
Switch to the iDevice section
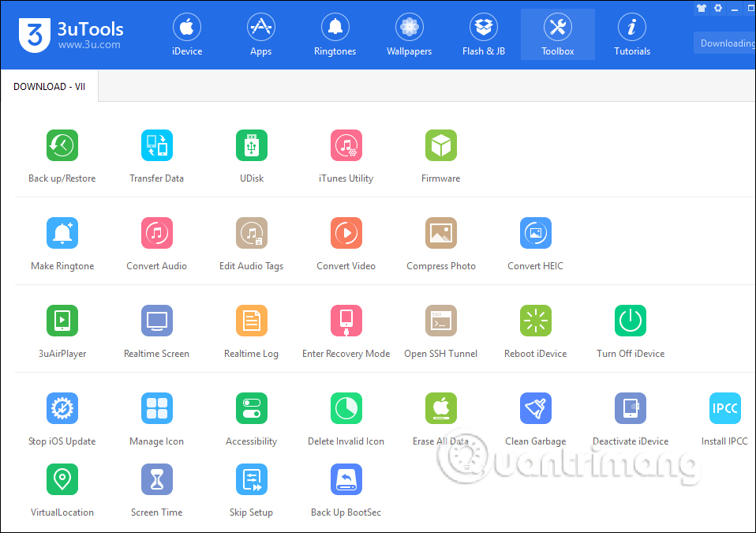(x=187, y=35)
